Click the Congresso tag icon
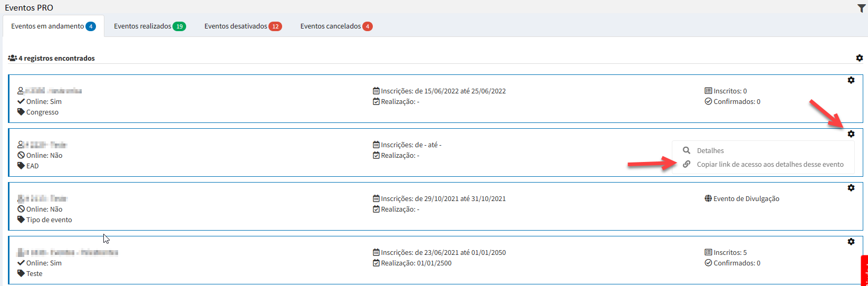 [21, 112]
